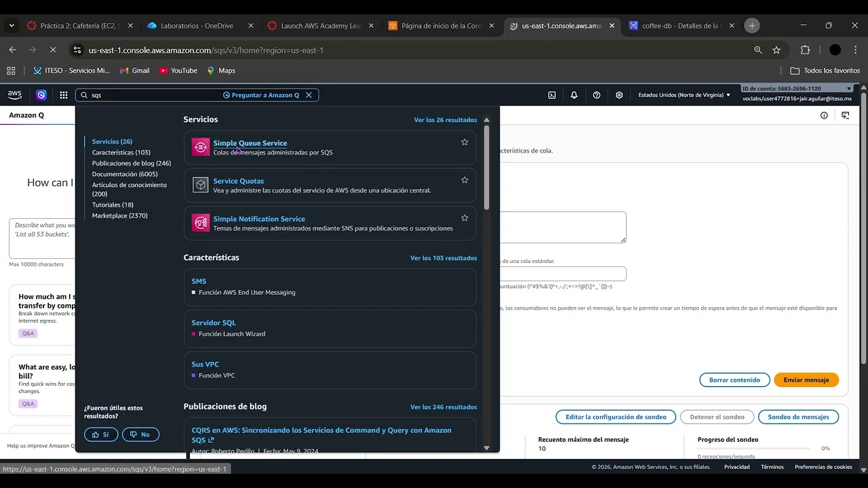The height and width of the screenshot is (488, 868).
Task: Launch AWS CloudShell from the header
Action: tap(552, 95)
